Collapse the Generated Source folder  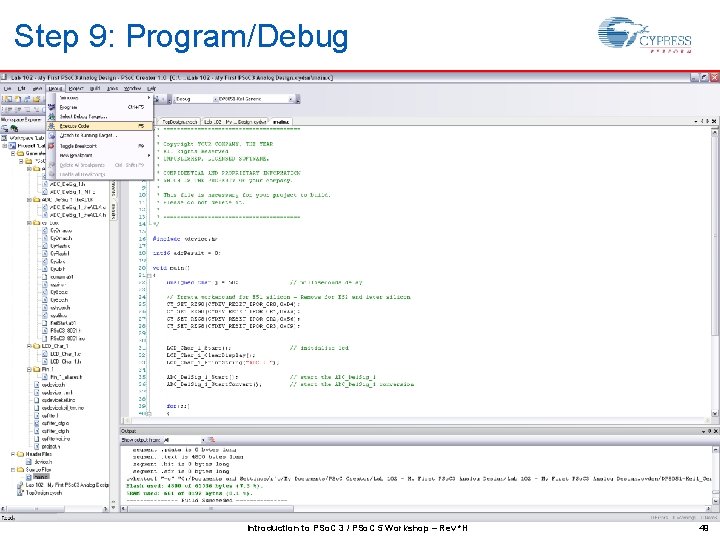pos(13,153)
